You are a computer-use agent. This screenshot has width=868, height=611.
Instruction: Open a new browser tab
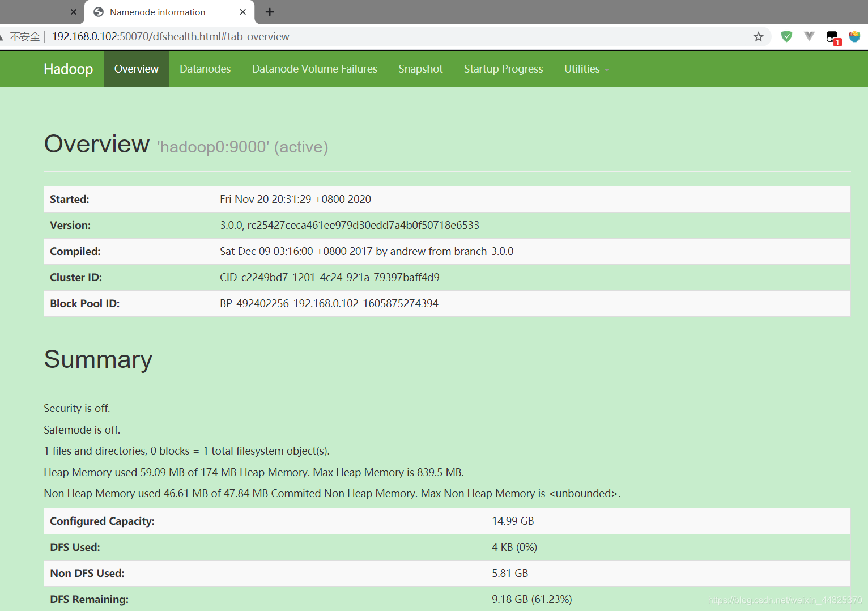click(270, 12)
